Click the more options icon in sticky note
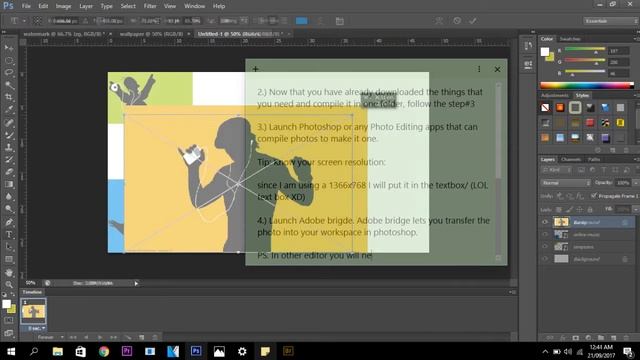Screen dimensions: 640x360 [479, 69]
